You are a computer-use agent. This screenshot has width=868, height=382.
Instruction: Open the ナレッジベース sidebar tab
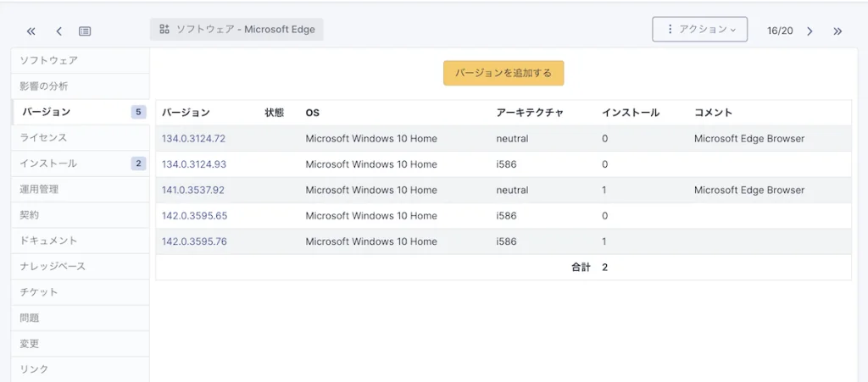81,267
